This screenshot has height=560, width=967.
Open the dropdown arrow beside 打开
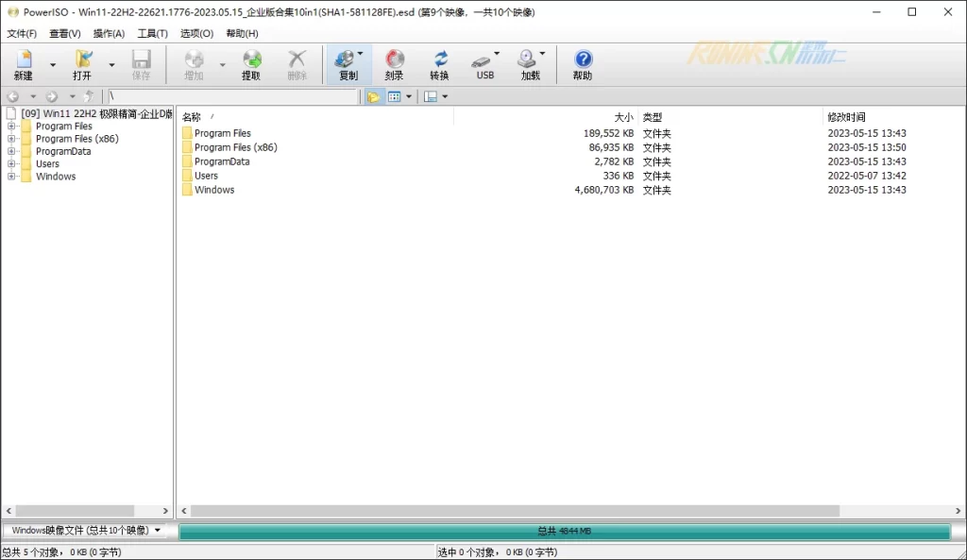click(x=111, y=65)
